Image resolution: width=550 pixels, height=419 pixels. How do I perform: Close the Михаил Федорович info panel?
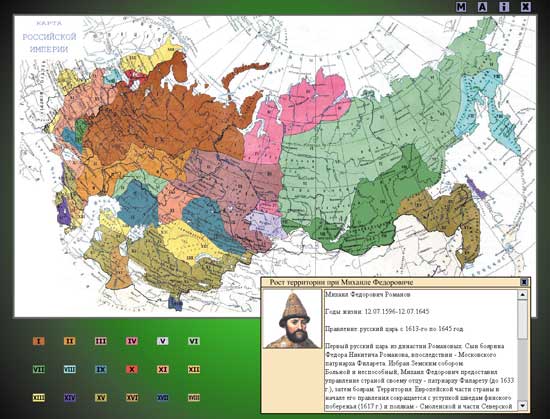[x=524, y=282]
